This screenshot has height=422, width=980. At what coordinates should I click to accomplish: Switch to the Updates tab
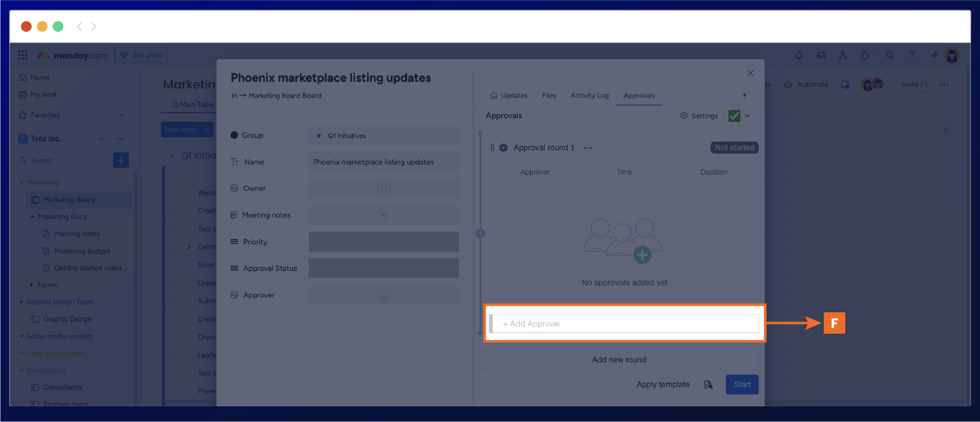coord(509,95)
